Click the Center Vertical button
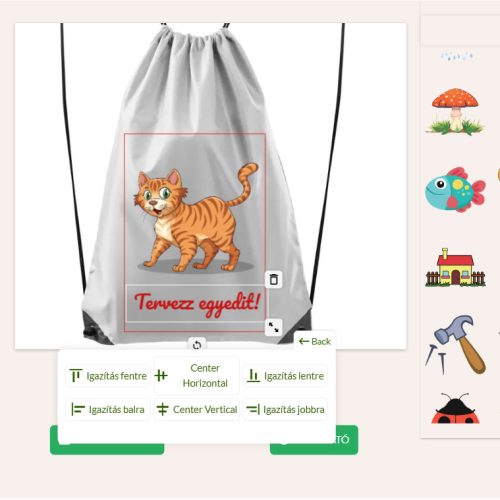 197,409
